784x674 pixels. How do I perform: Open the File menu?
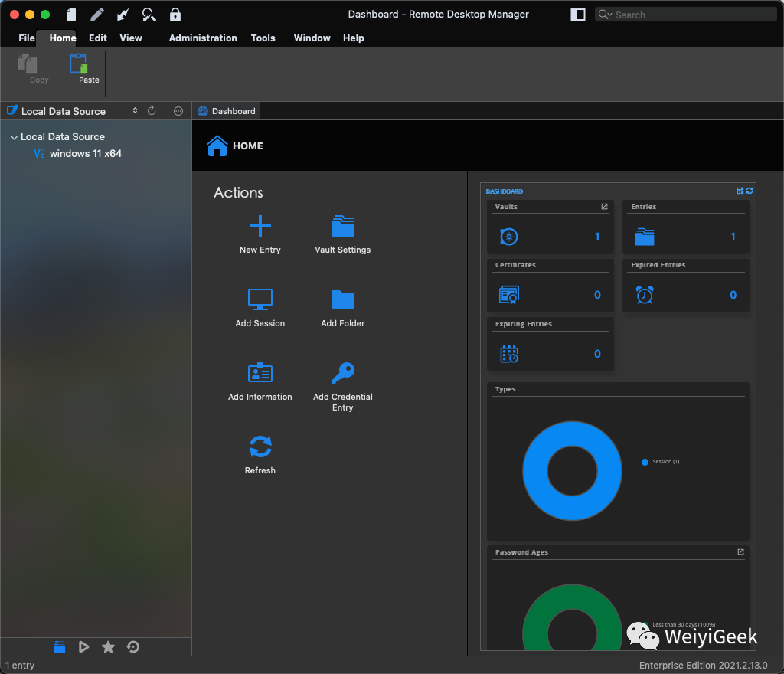click(27, 38)
